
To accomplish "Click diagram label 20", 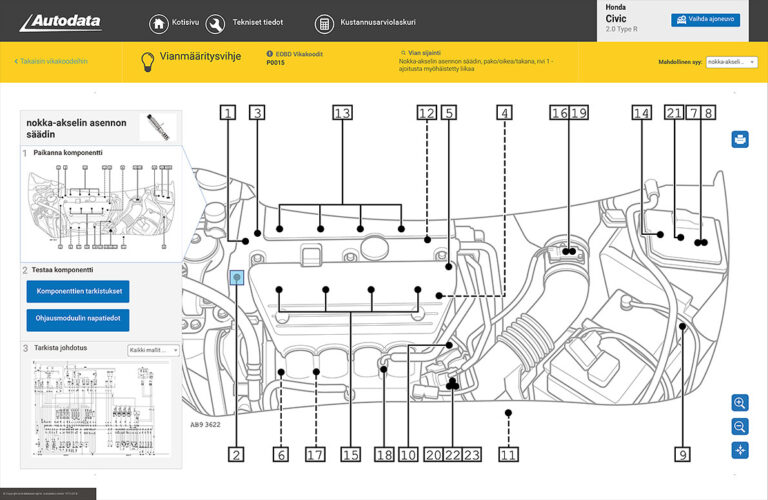I will [x=434, y=454].
